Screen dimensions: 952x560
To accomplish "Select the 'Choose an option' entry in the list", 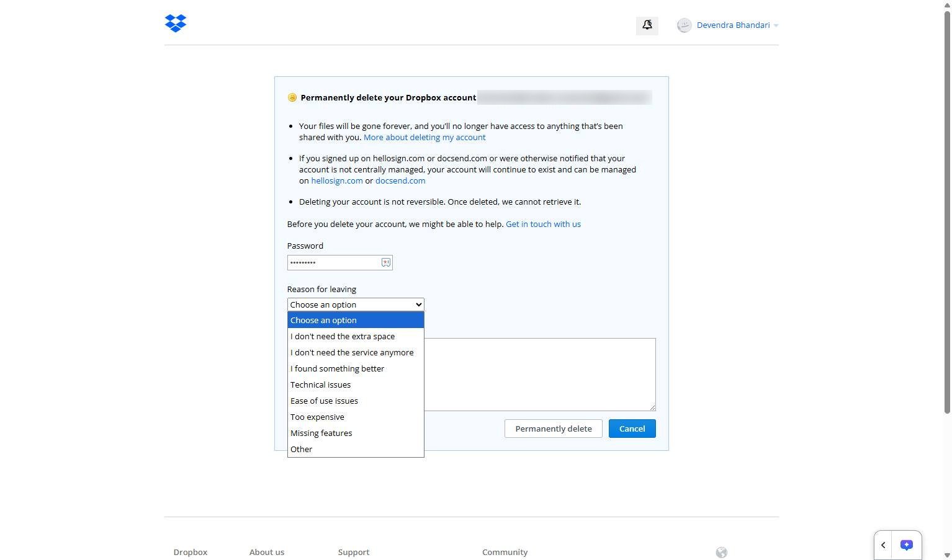I will point(356,320).
